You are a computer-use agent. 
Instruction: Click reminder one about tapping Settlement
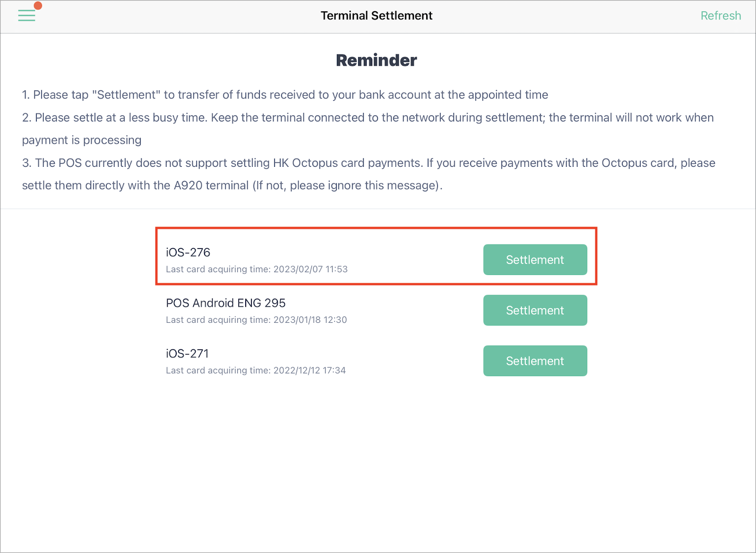coord(285,95)
